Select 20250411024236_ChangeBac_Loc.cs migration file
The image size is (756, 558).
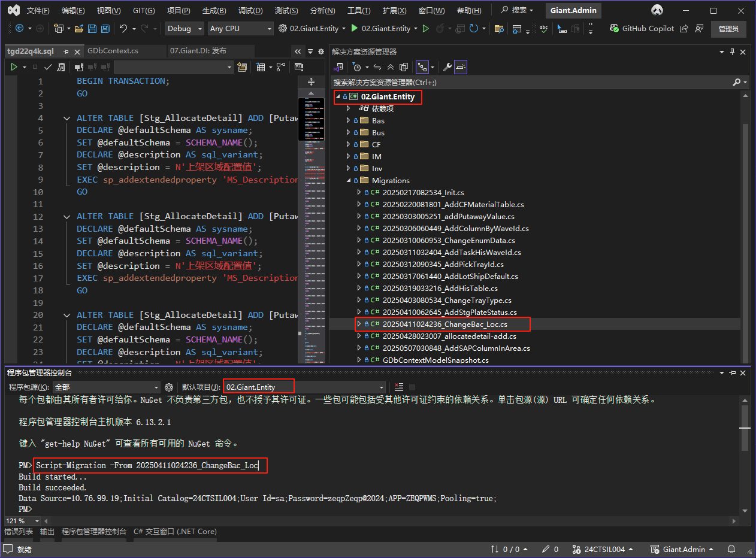(444, 325)
